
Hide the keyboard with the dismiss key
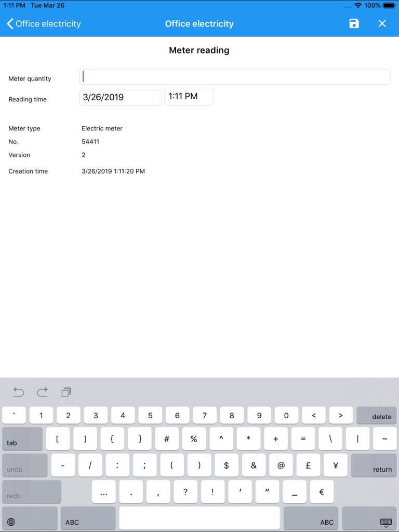tap(369, 518)
